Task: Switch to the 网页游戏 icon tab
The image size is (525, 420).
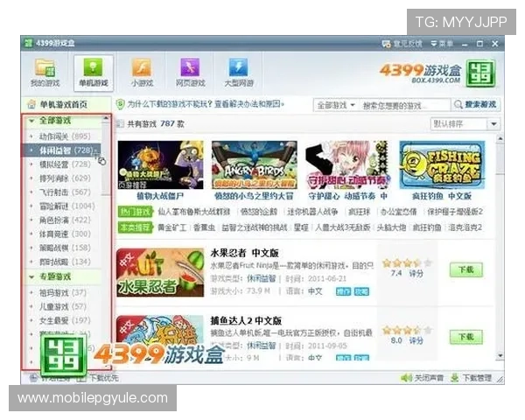Action: point(190,73)
